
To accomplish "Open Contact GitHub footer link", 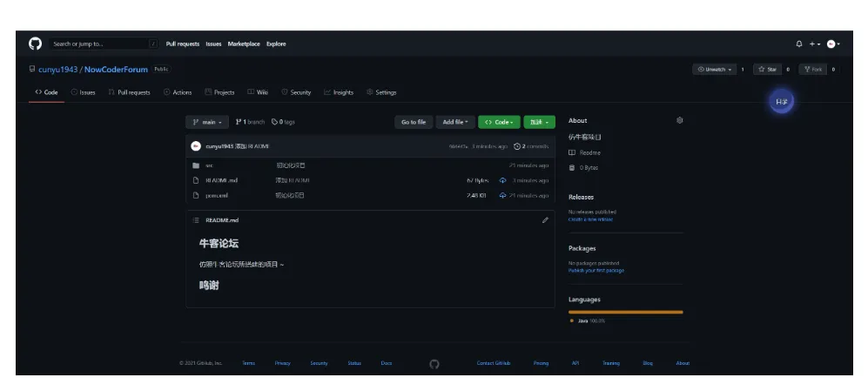I will (x=494, y=363).
